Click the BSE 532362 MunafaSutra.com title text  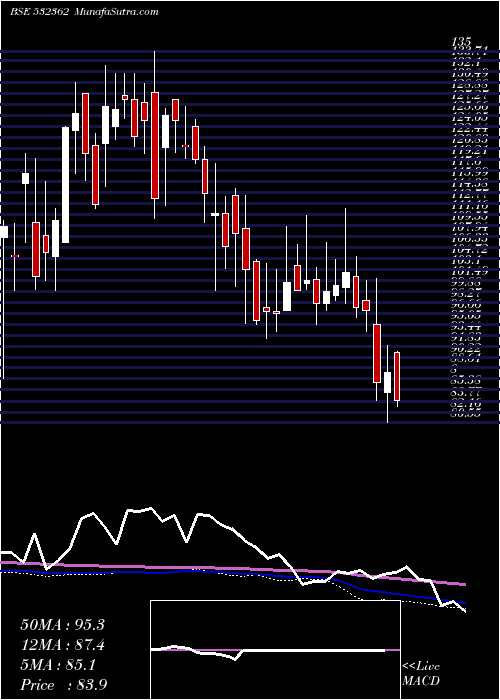pyautogui.click(x=84, y=12)
